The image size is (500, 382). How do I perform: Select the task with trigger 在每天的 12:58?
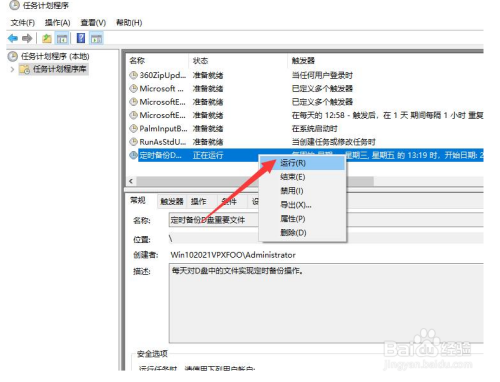coord(305,115)
